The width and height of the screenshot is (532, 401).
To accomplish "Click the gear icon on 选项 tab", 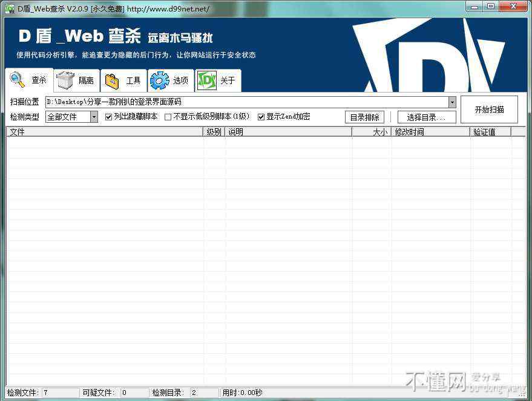I will 159,80.
